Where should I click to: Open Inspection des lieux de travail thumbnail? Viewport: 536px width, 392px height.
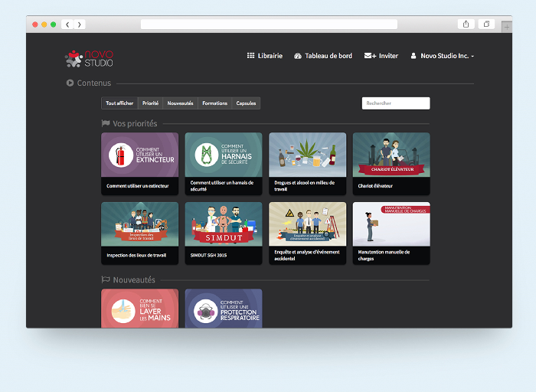(x=140, y=224)
